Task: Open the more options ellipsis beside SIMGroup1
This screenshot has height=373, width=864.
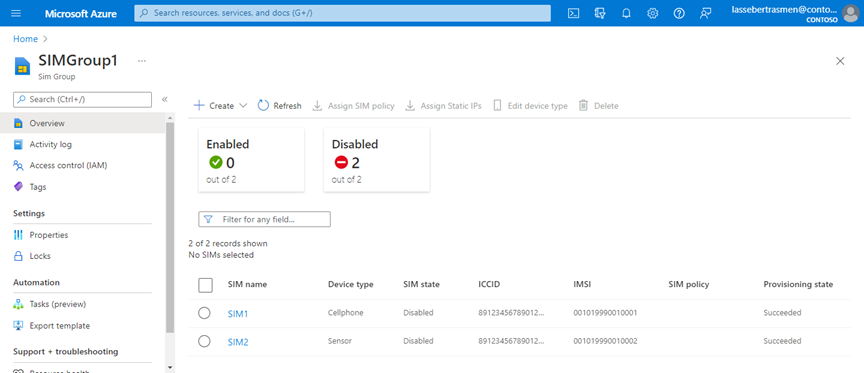Action: (142, 61)
